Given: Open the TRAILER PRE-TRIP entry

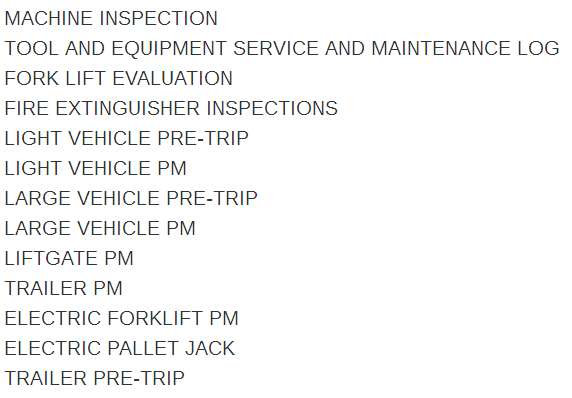Looking at the screenshot, I should (94, 378).
